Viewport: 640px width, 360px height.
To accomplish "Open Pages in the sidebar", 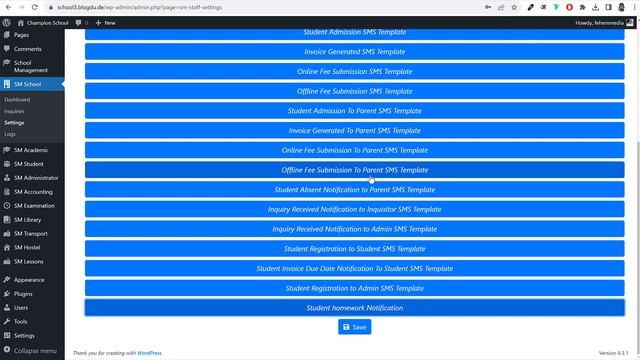I will [x=32, y=35].
